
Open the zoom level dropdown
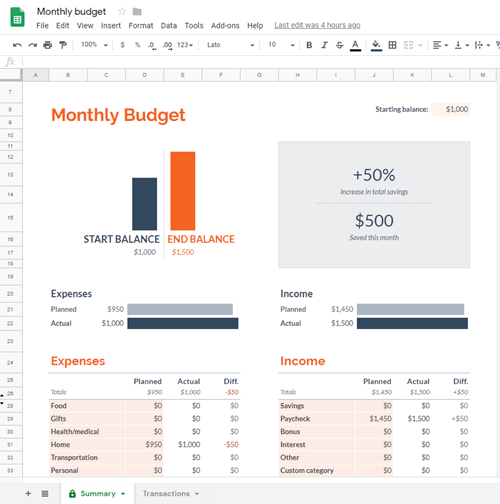[x=95, y=45]
